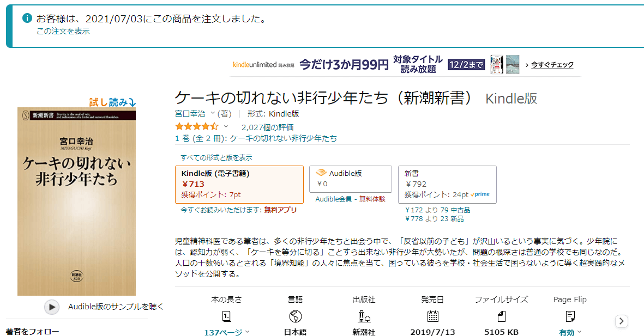This screenshot has width=644, height=336.
Task: Click the book title ケーキの切れない非行少年たち heading
Action: click(324, 98)
